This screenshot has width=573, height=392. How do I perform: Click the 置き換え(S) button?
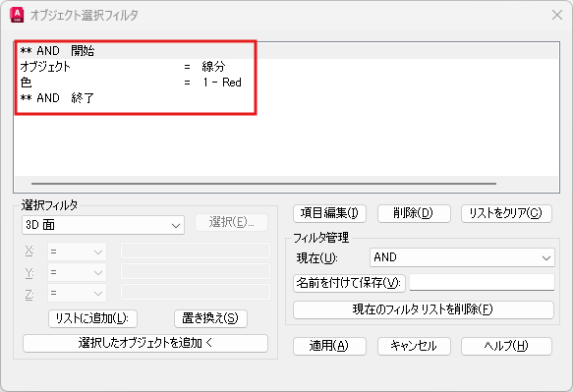click(210, 318)
